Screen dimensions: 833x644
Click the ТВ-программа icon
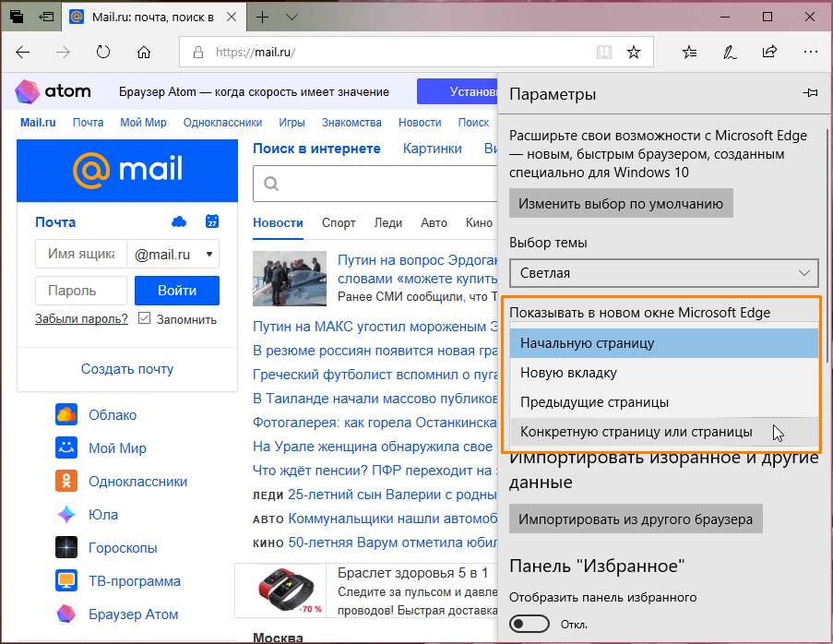tap(66, 580)
